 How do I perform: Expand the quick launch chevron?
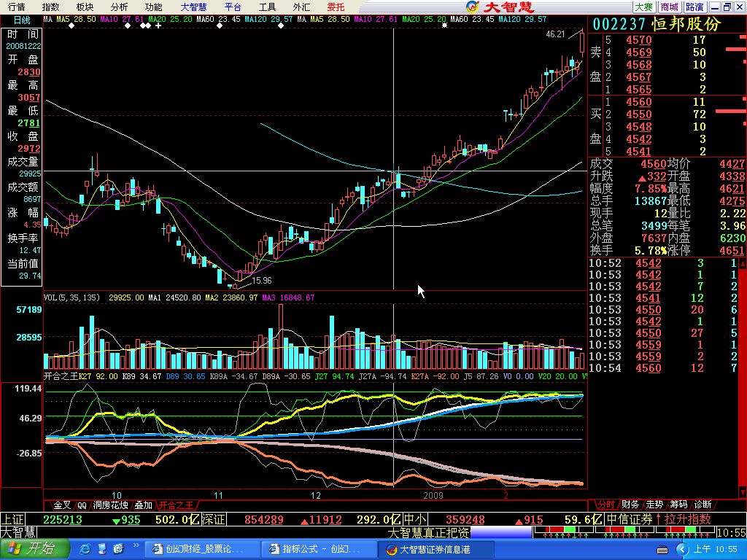pos(136,545)
